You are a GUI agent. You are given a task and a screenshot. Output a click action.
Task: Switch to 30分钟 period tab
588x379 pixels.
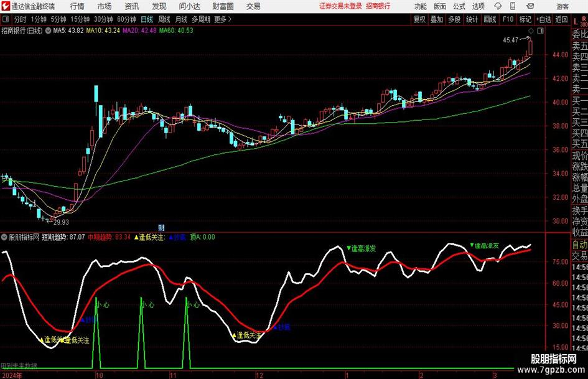click(103, 19)
